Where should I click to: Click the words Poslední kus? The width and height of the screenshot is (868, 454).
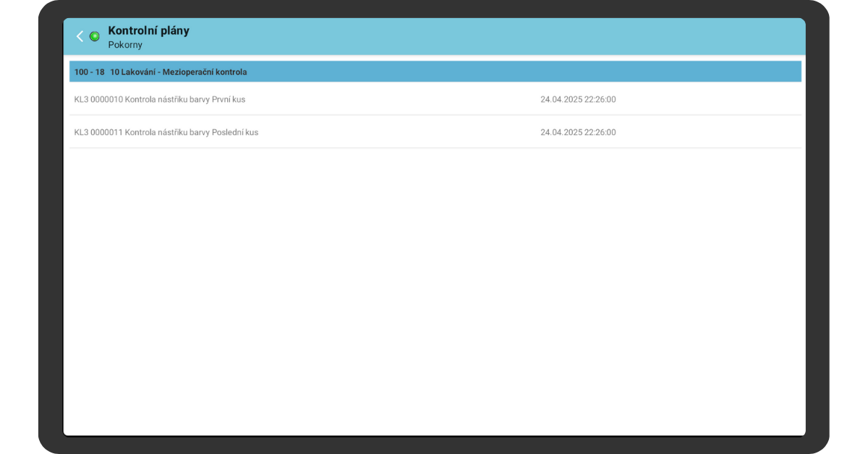[x=235, y=132]
